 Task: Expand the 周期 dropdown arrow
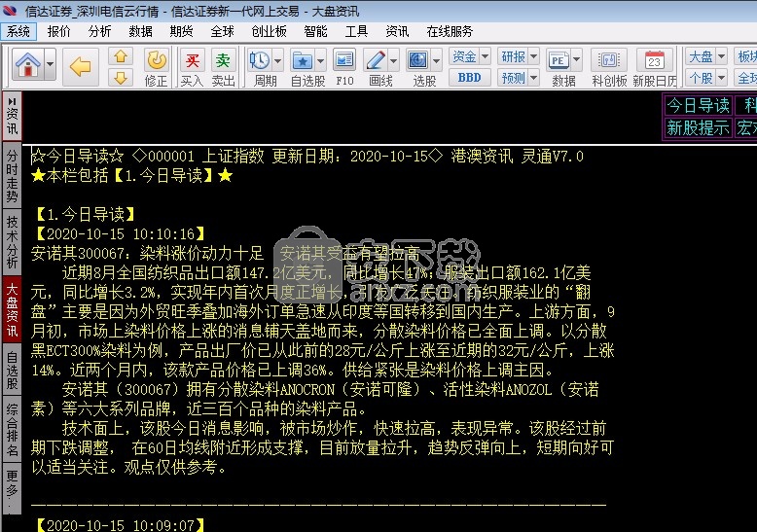(x=277, y=61)
